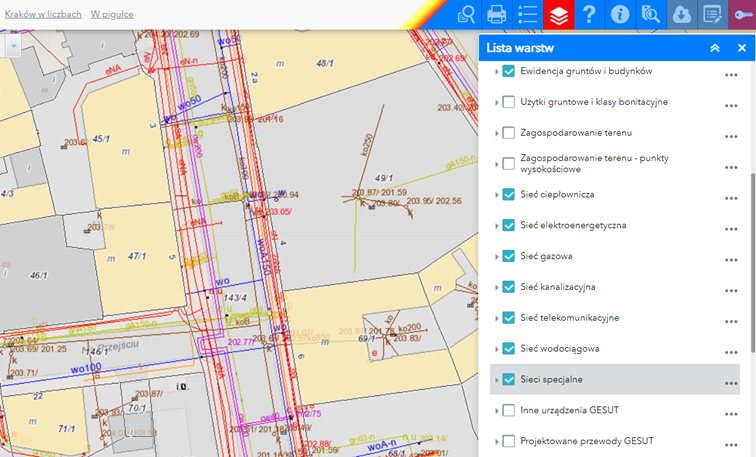Click parcel 48/1 on the map
This screenshot has height=457, width=756.
324,63
